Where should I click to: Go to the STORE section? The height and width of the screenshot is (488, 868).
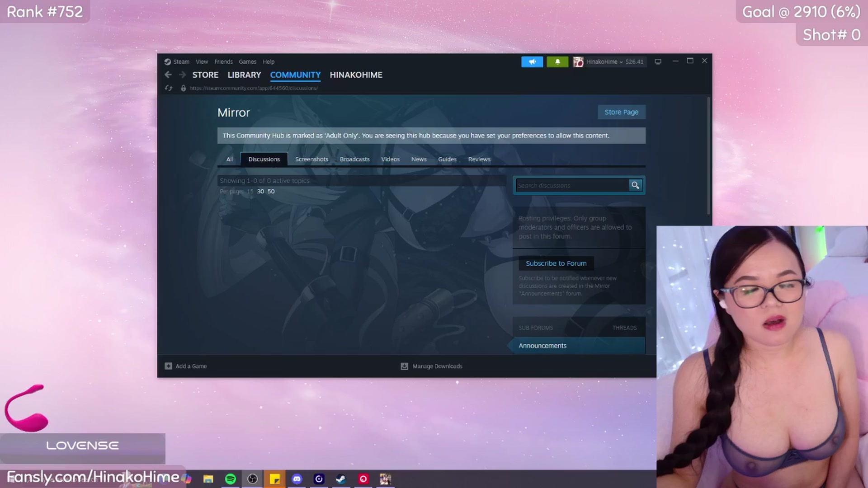[x=205, y=75]
